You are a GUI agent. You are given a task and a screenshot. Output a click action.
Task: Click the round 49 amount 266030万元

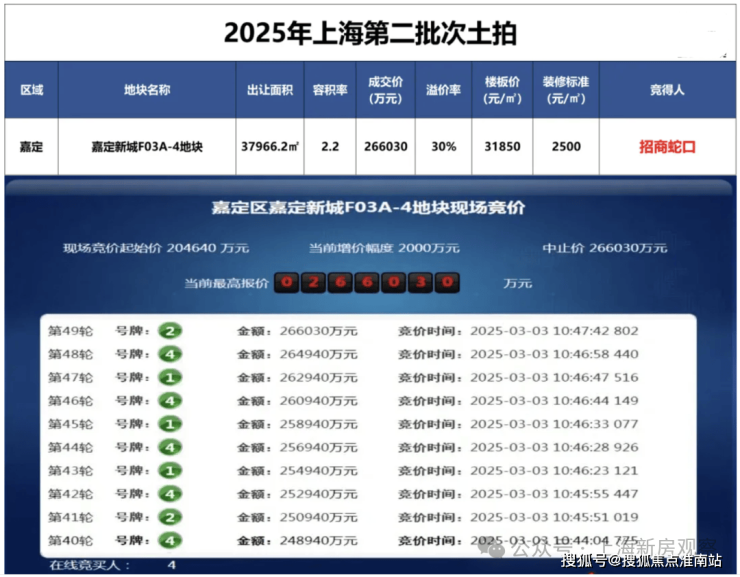point(296,331)
